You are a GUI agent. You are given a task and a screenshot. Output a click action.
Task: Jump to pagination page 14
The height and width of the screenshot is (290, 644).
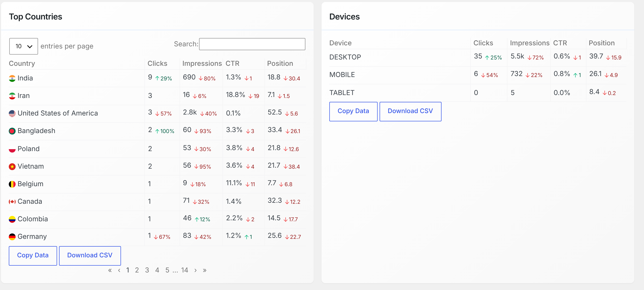pyautogui.click(x=184, y=270)
